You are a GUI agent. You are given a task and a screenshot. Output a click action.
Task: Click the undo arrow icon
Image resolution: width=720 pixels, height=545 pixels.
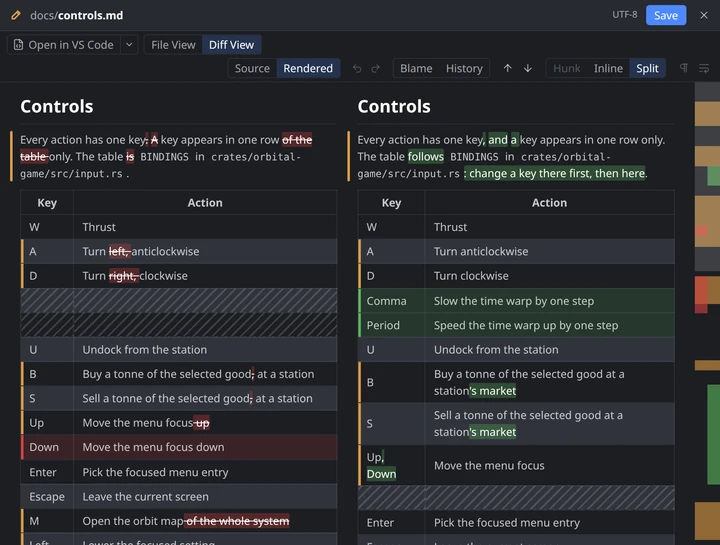point(357,68)
